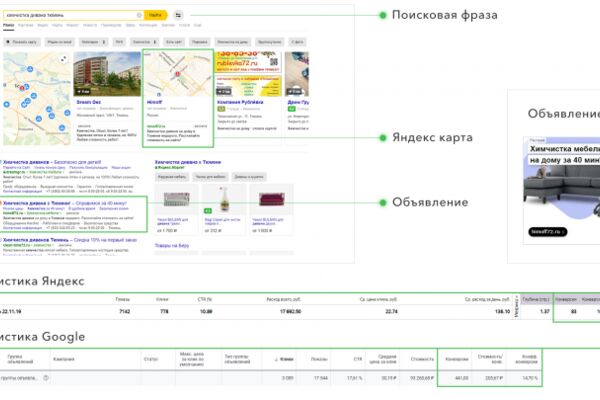Image resolution: width=600 pixels, height=400 pixels.
Task: Click the yellow Найти search button
Action: pyautogui.click(x=155, y=15)
